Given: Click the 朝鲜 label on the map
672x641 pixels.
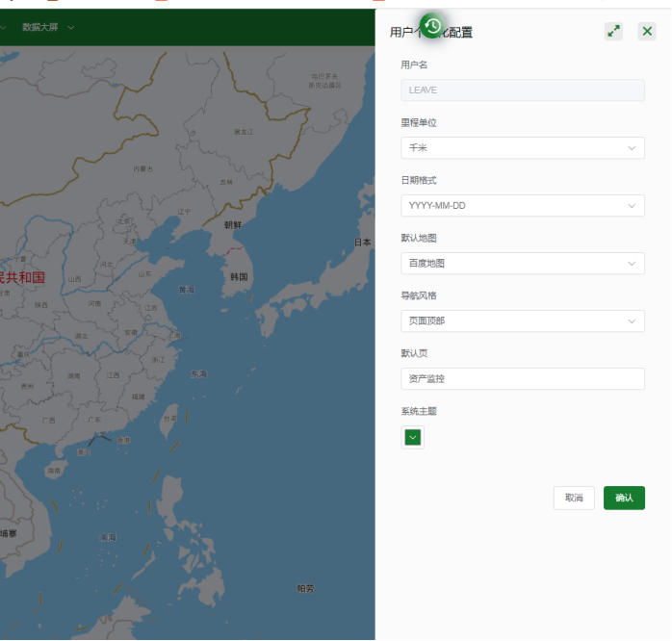Looking at the screenshot, I should tap(233, 225).
